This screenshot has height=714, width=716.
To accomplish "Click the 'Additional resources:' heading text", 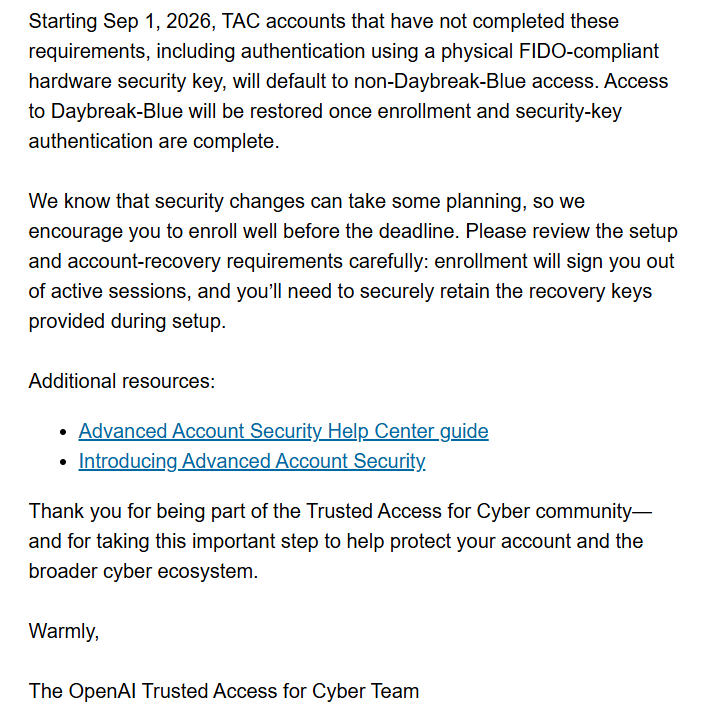I will click(121, 381).
